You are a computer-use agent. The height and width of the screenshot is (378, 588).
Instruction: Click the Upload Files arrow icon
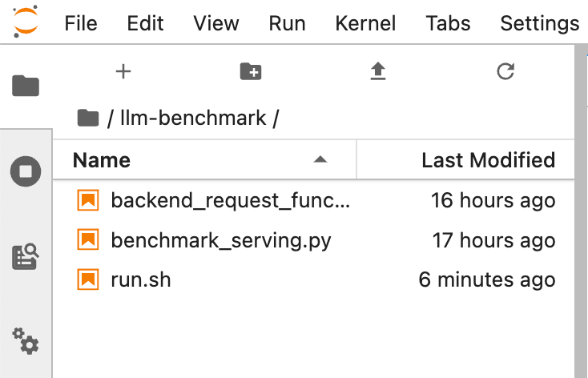pyautogui.click(x=378, y=71)
